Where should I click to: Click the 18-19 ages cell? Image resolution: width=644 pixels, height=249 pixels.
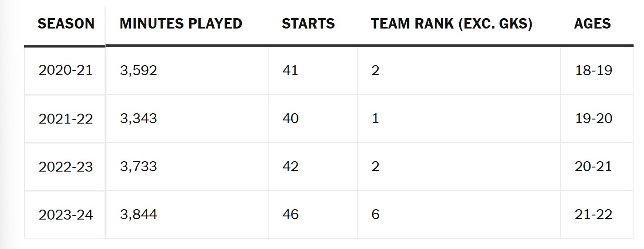[593, 71]
